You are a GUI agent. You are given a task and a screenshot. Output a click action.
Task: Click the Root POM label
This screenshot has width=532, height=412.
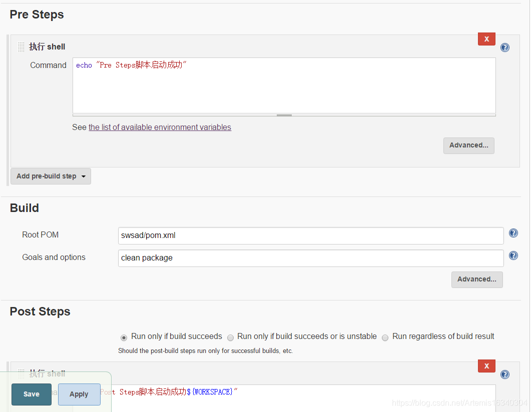pos(40,234)
